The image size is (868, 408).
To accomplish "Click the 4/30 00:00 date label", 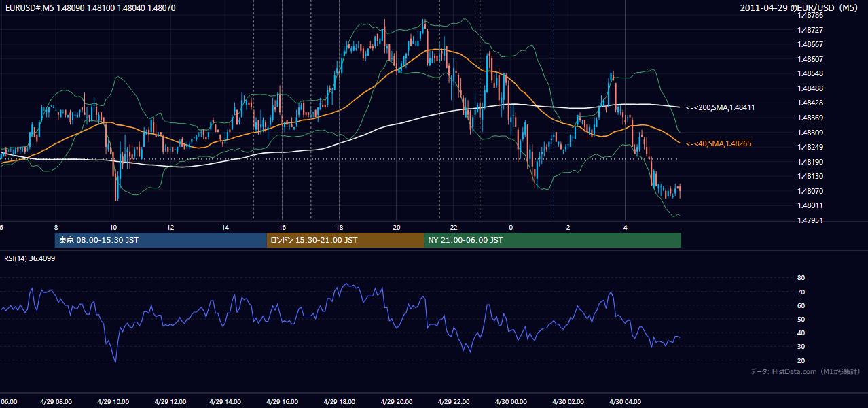I will coord(511,402).
